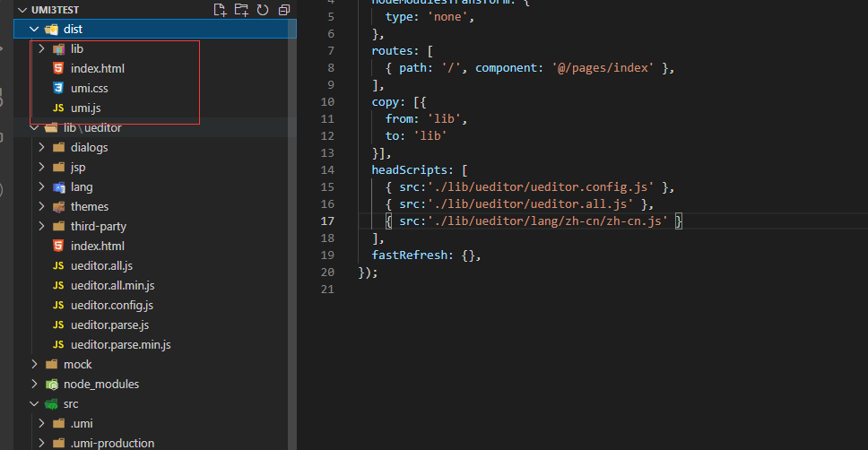Collapse the lib\ueditor folder chevron

(34, 128)
